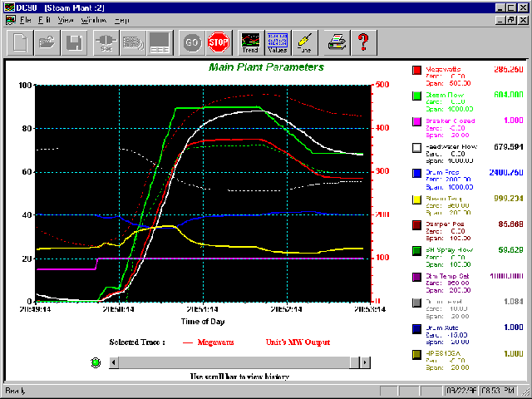Screen dimensions: 532x399
Task: Click the new document icon
Action: tap(20, 41)
